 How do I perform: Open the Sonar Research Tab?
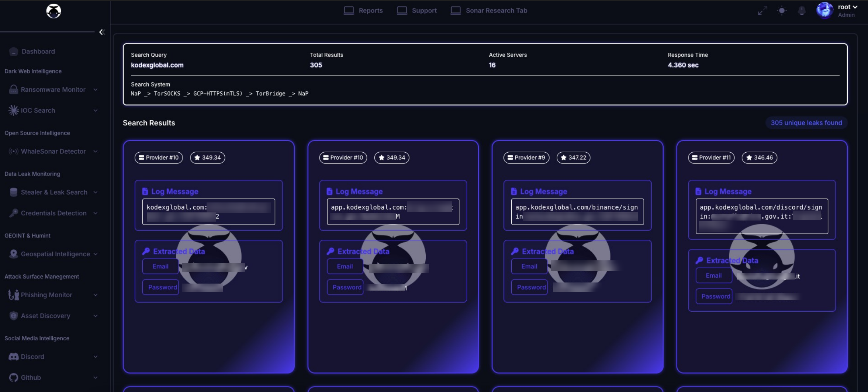489,10
